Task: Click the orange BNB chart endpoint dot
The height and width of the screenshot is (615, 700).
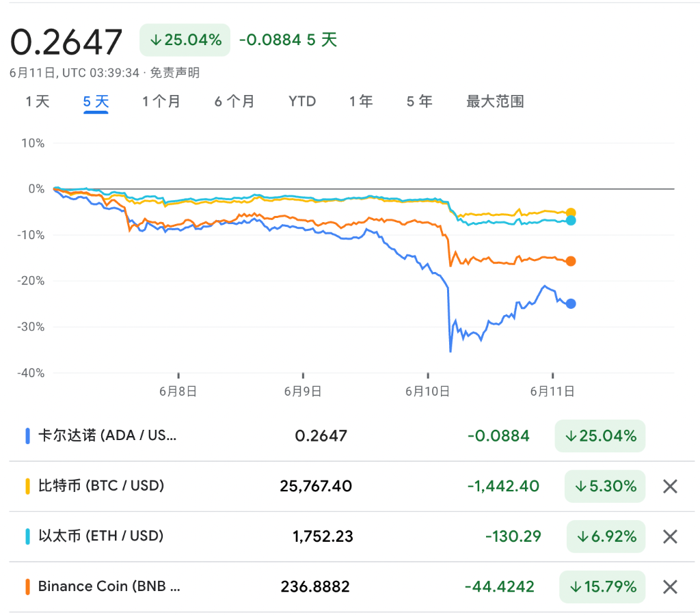Action: (571, 260)
